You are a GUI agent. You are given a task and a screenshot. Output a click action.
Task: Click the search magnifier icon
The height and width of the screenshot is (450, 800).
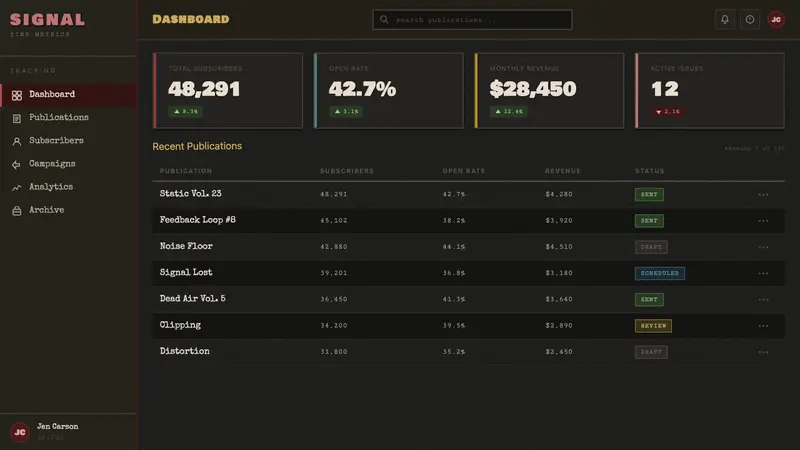[384, 19]
